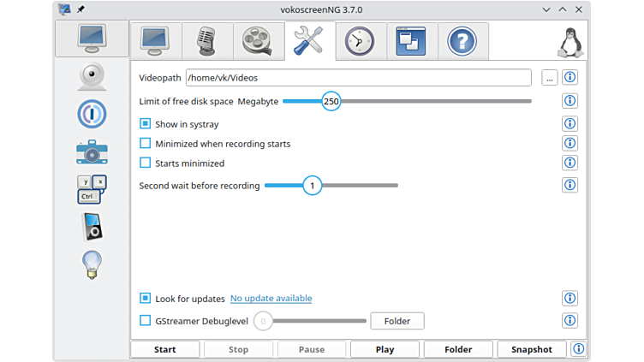Open the question mark help tab
The width and height of the screenshot is (644, 362).
tap(462, 39)
